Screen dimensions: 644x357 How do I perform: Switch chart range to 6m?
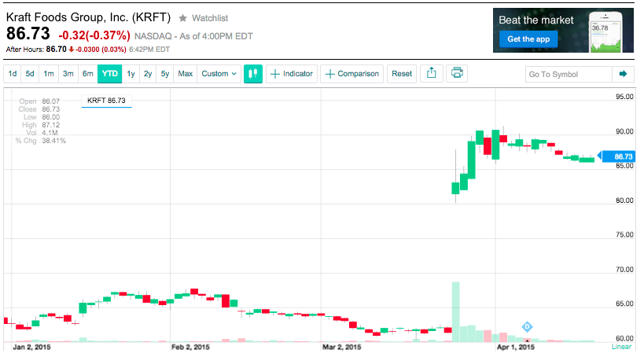click(87, 74)
